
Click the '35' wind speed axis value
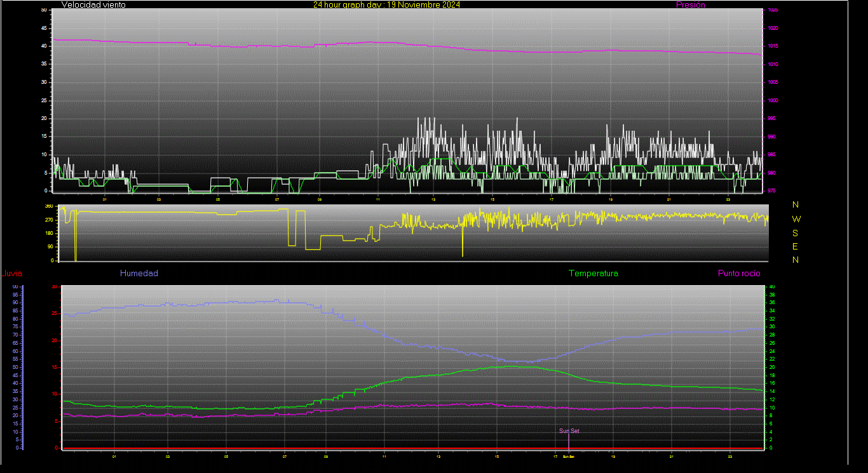click(44, 64)
